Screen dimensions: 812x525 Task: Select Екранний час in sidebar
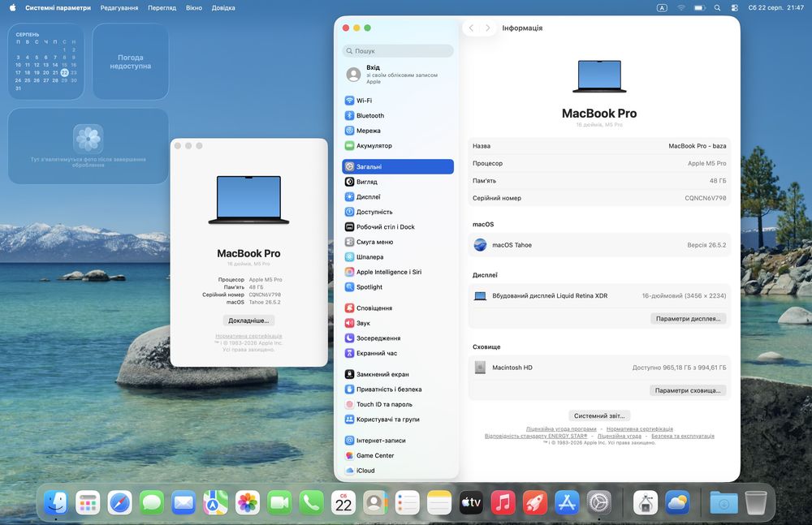pyautogui.click(x=398, y=353)
